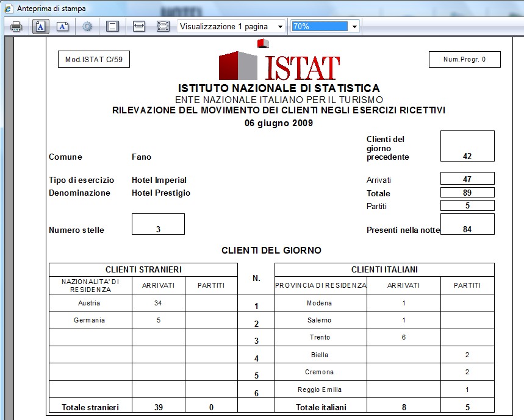Click the printer icon to print
This screenshot has width=524, height=420.
pyautogui.click(x=16, y=26)
